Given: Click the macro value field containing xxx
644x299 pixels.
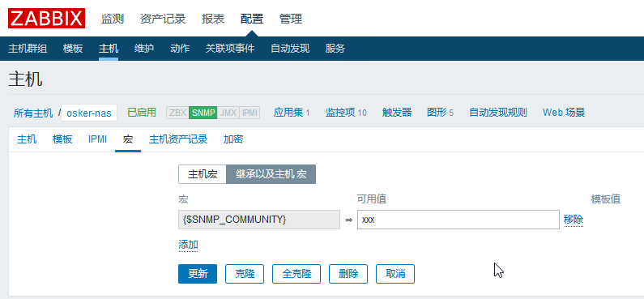Looking at the screenshot, I should point(458,220).
